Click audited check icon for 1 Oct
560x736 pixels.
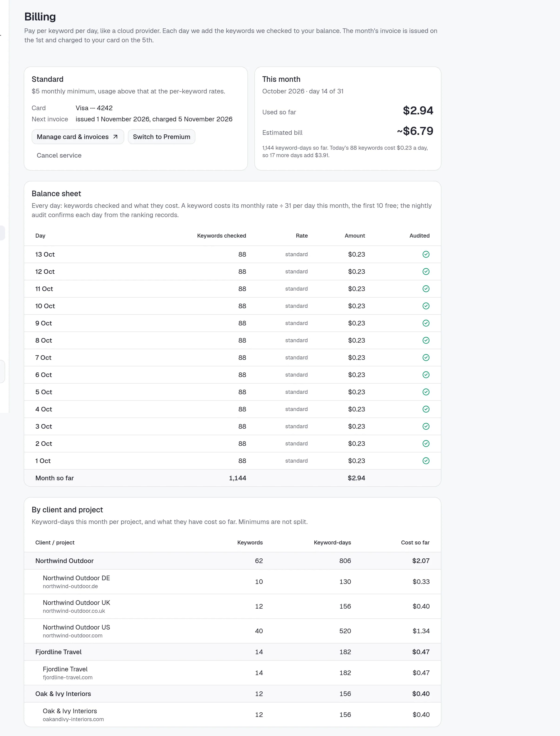point(426,461)
